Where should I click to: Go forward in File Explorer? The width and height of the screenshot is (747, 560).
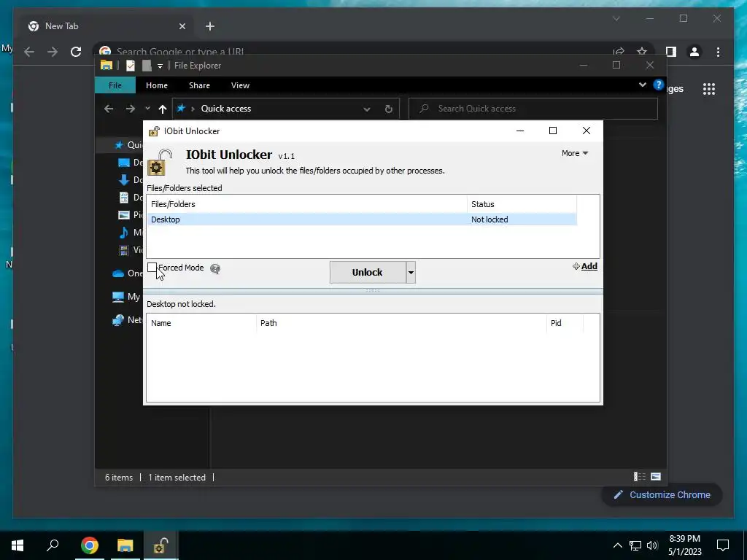pyautogui.click(x=130, y=109)
